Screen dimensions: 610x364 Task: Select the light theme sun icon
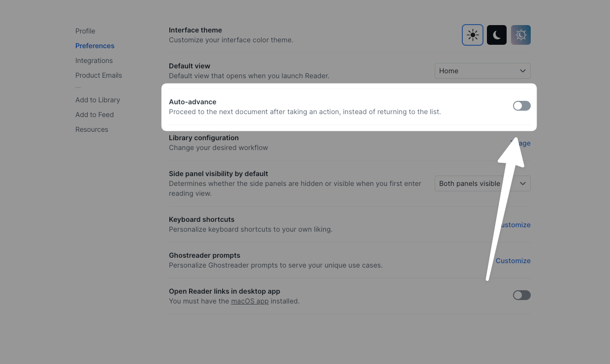pyautogui.click(x=473, y=35)
